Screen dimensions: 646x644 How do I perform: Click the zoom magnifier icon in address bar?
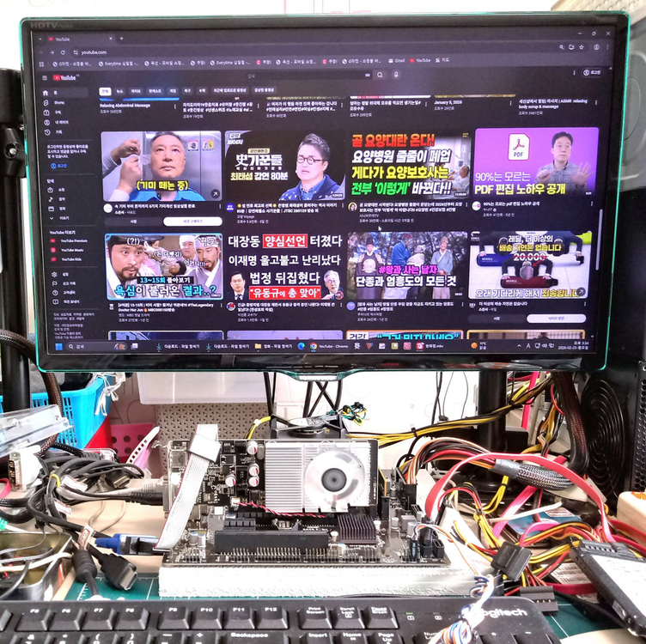[562, 47]
